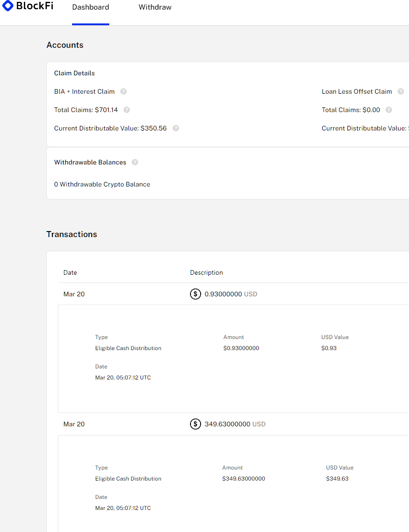Click the Description column header

coord(206,272)
